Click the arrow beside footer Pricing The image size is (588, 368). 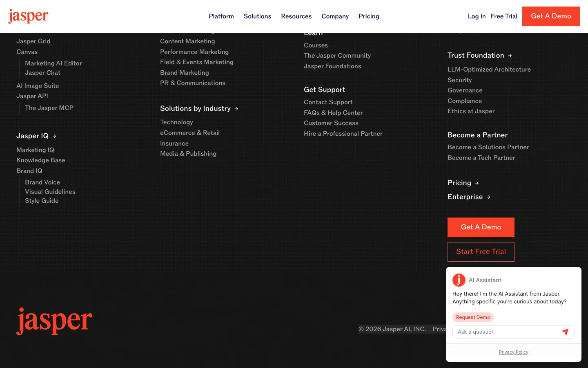(x=477, y=183)
